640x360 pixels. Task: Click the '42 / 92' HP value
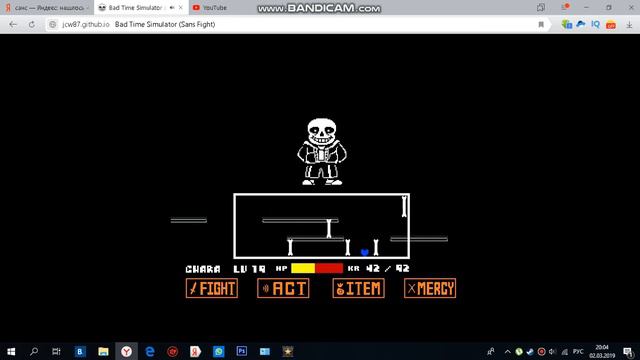point(388,268)
